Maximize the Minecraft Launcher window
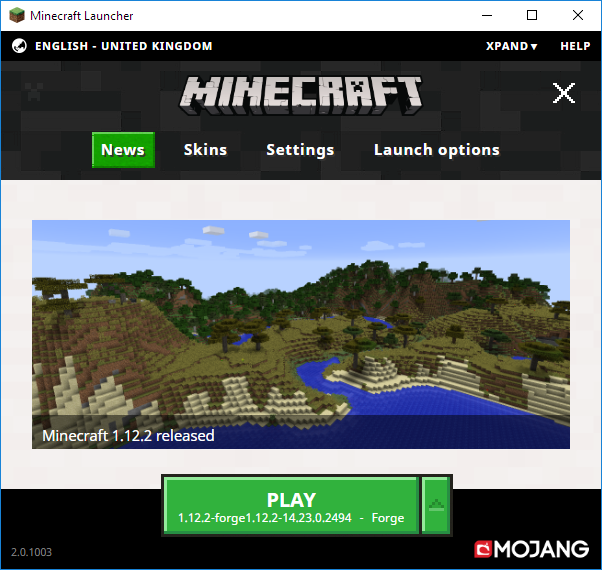Viewport: 602px width, 570px height. 532,15
